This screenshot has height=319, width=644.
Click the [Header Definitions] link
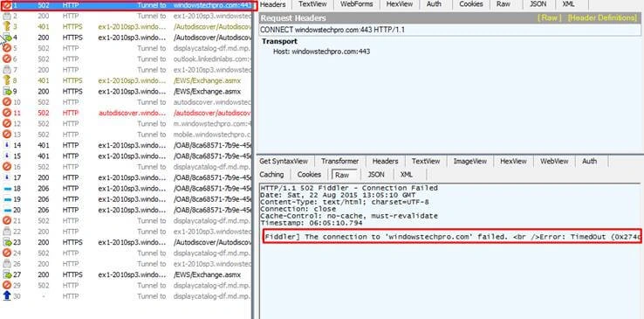pyautogui.click(x=602, y=18)
